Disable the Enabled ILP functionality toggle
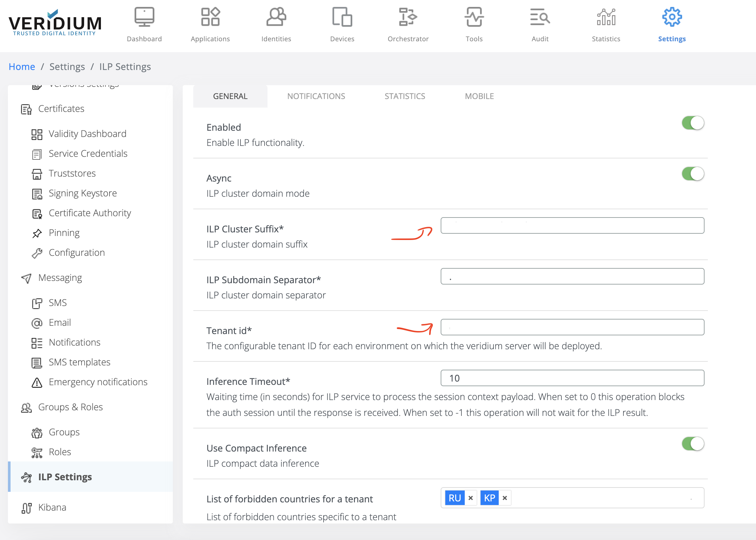The width and height of the screenshot is (756, 540). coord(693,123)
